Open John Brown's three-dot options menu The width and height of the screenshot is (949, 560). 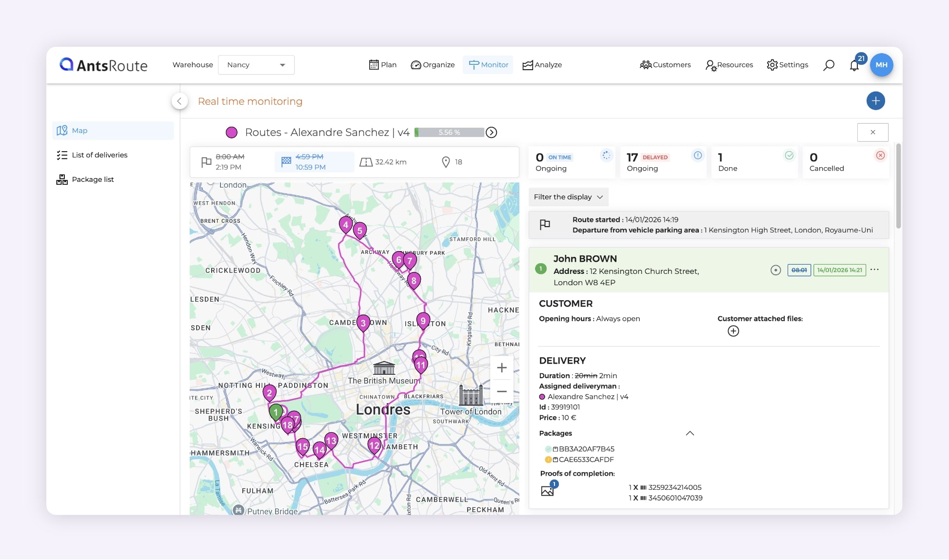coord(874,270)
